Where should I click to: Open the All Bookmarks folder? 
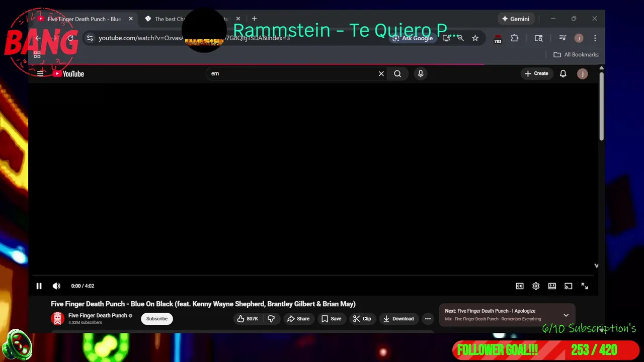[x=576, y=54]
